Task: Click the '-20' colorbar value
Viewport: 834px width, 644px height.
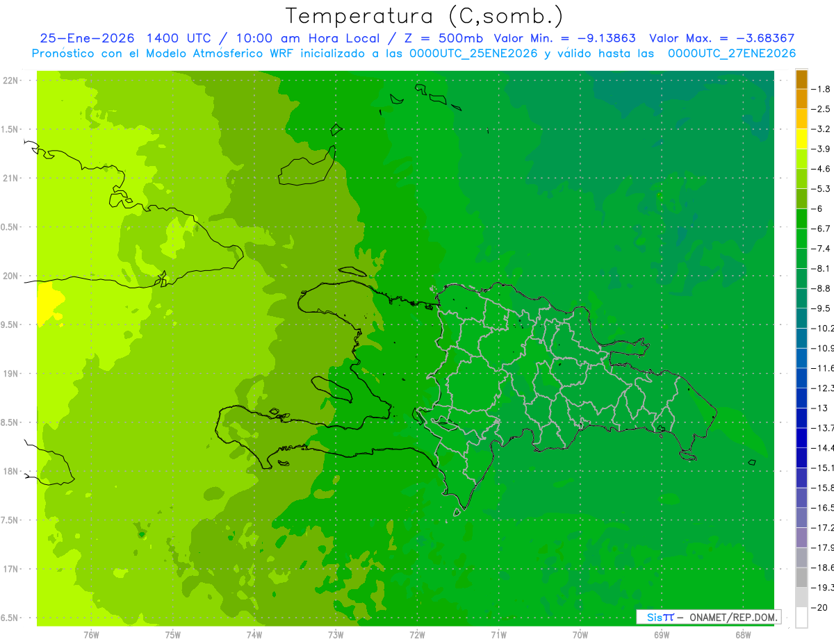Action: tap(819, 607)
